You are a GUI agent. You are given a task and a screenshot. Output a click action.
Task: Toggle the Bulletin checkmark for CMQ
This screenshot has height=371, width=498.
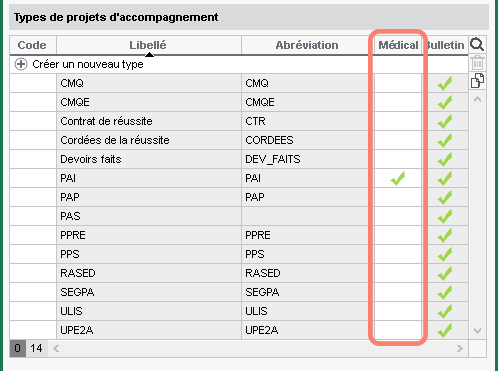point(445,83)
